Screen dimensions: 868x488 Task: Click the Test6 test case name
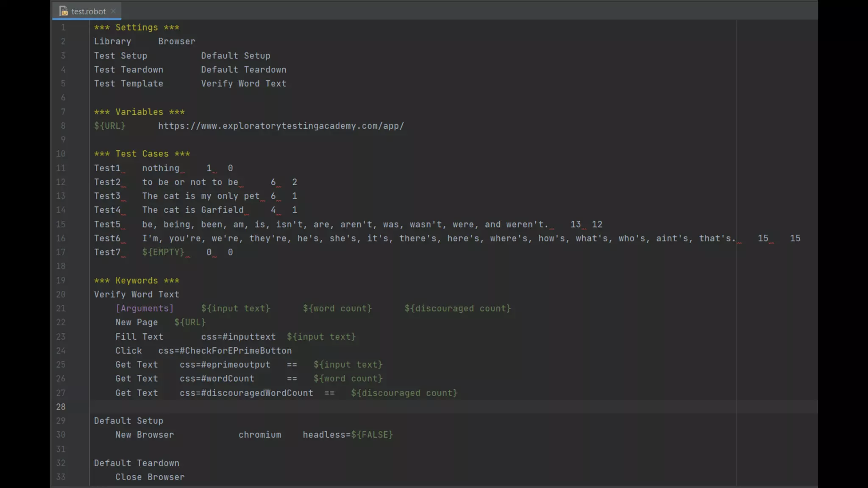(107, 238)
